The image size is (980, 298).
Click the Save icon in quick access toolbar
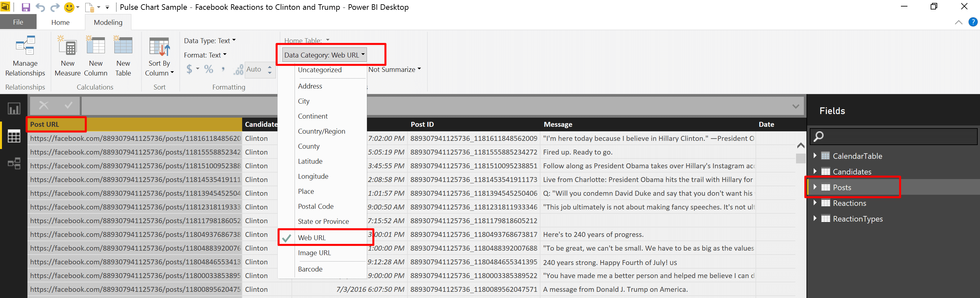pos(25,7)
